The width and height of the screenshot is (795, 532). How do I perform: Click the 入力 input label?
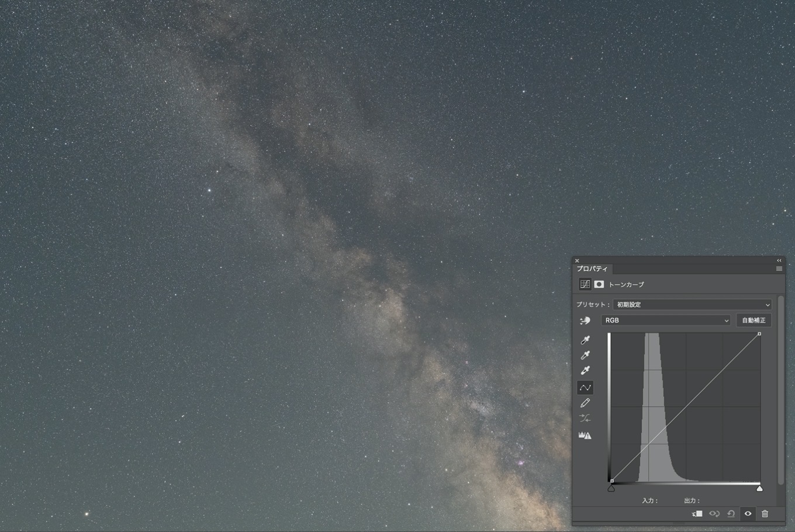pyautogui.click(x=650, y=500)
